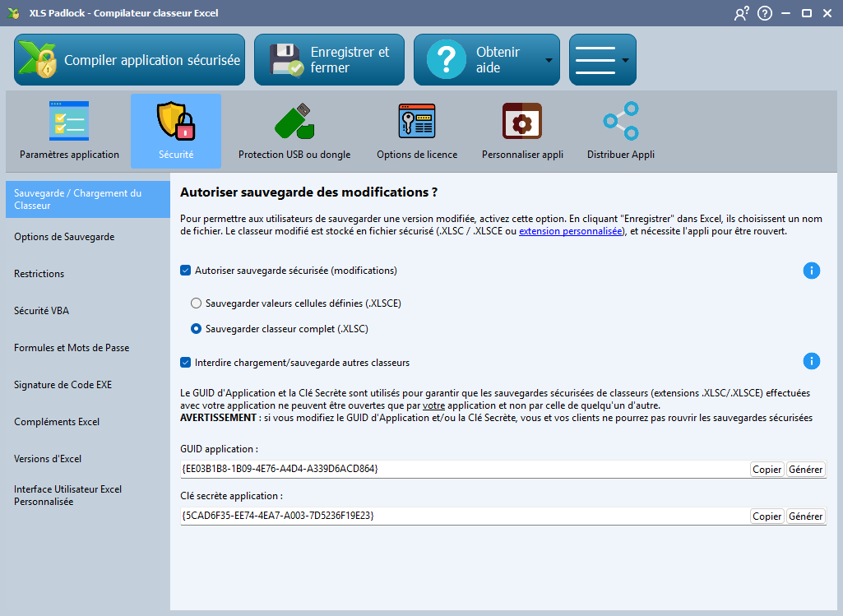Expand the Obtenir aide dropdown arrow
This screenshot has width=843, height=616.
pos(549,60)
